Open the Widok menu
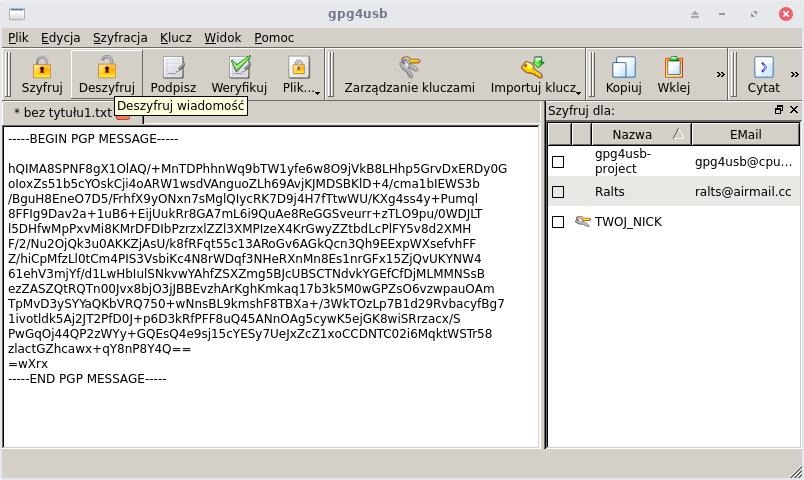Screen dimensions: 804x480 pyautogui.click(x=223, y=37)
